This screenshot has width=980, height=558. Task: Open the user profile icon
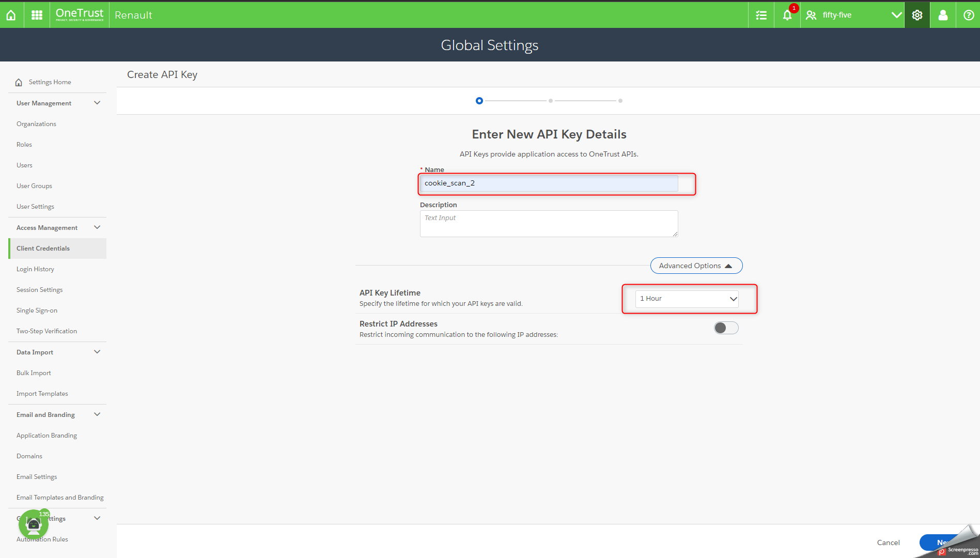(x=943, y=15)
